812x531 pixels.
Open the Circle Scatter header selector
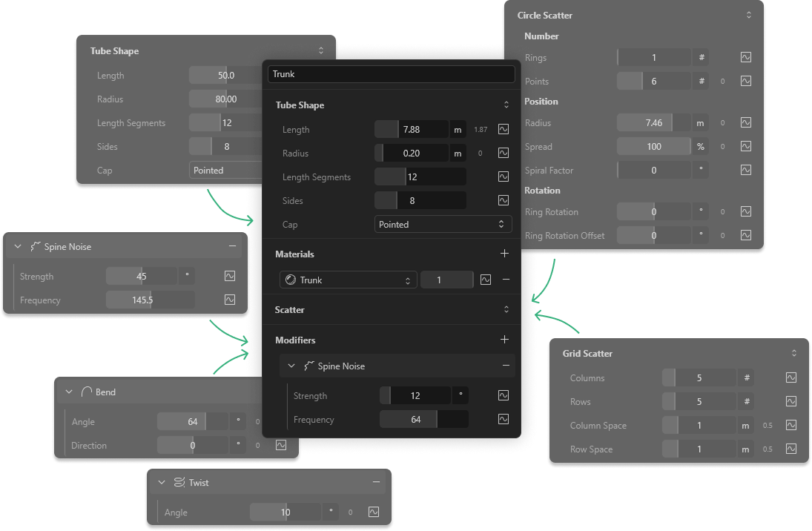(749, 16)
